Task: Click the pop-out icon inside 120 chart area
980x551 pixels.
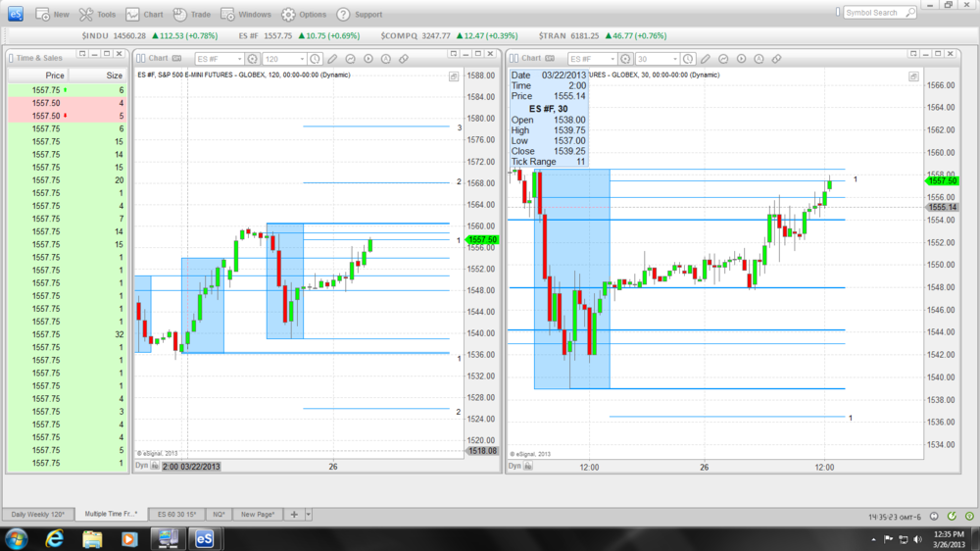Action: (x=454, y=76)
